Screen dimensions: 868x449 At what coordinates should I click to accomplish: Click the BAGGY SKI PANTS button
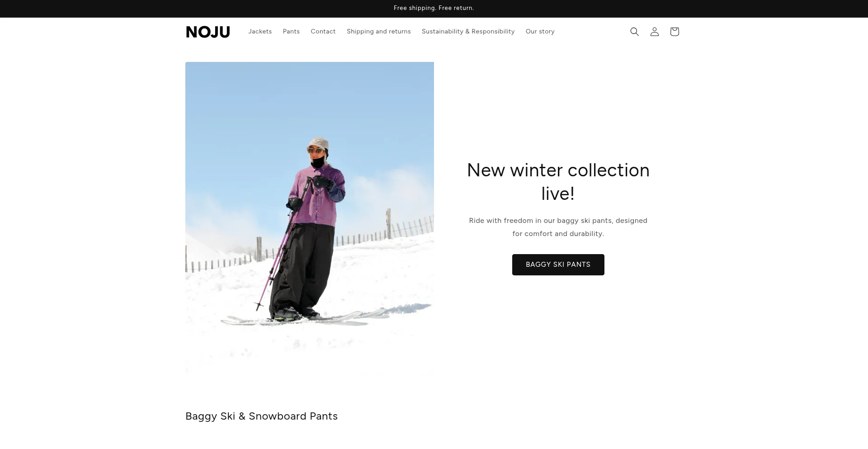[558, 265]
